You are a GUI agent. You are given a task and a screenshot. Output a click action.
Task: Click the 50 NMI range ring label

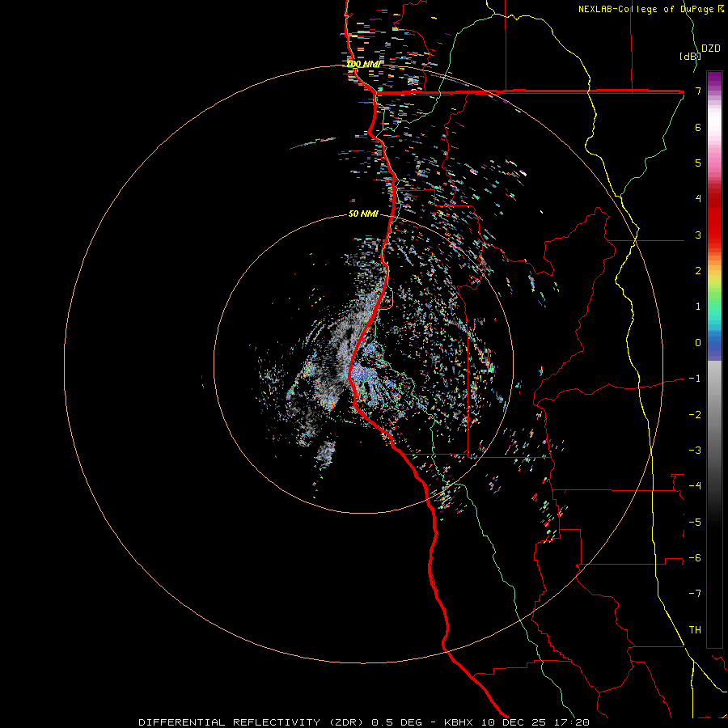tap(363, 214)
